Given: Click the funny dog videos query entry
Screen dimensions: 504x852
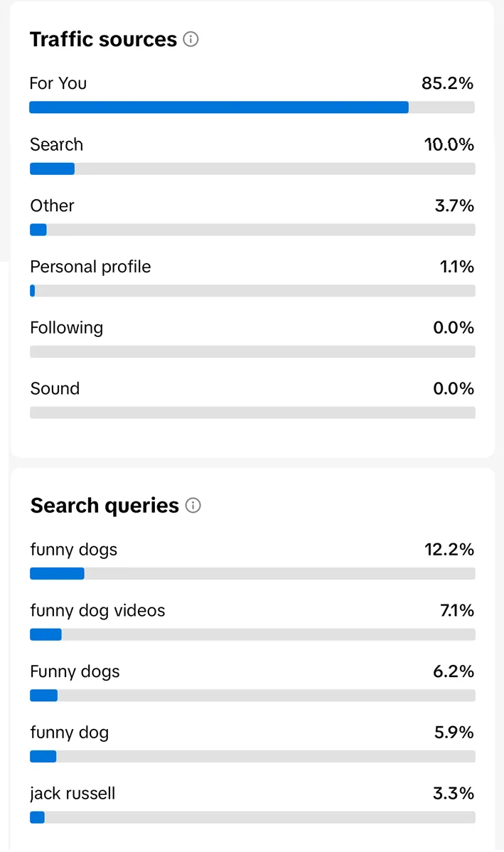Looking at the screenshot, I should click(97, 610).
